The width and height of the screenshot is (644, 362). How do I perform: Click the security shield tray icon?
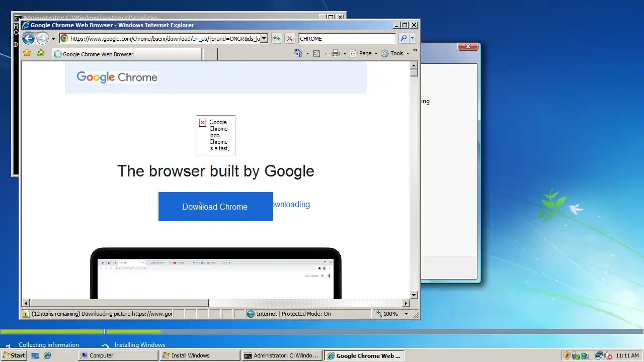coord(567,355)
